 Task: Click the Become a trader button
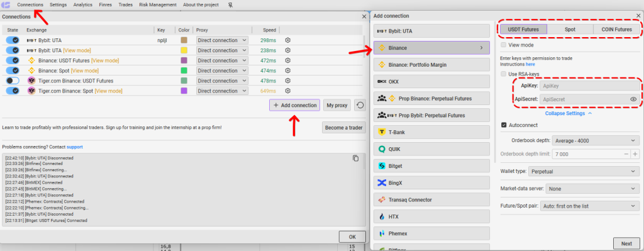coord(344,128)
